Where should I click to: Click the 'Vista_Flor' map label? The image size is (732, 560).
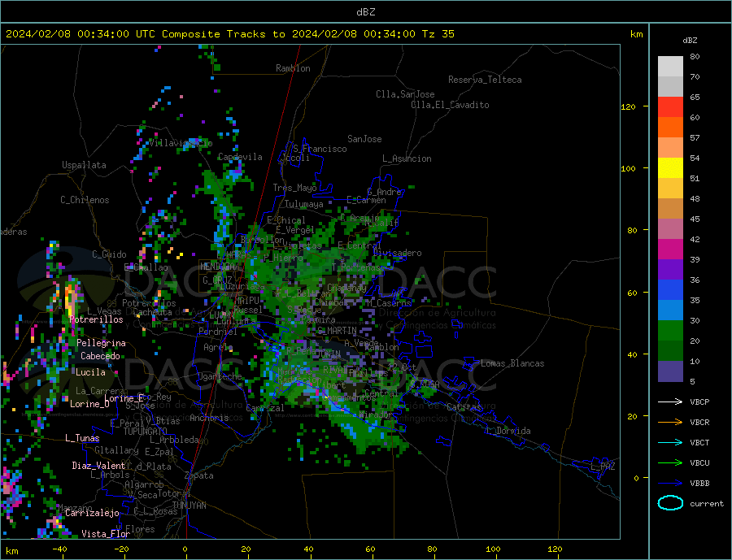(x=106, y=534)
